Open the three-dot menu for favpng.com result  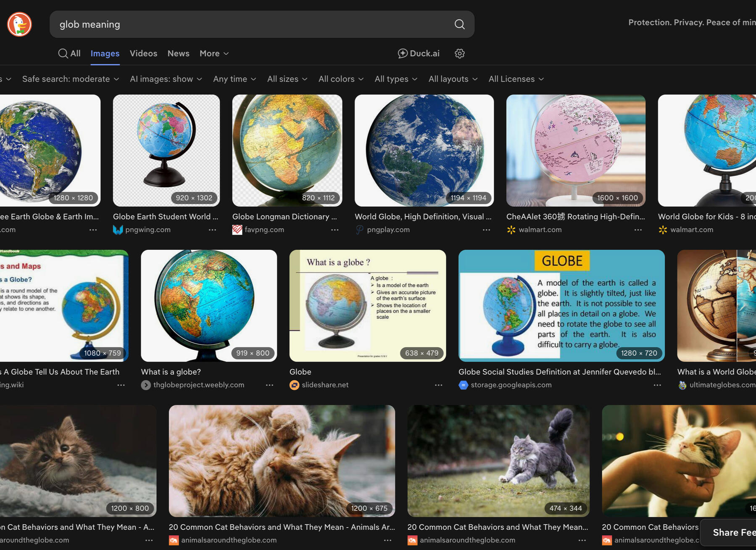pyautogui.click(x=335, y=230)
